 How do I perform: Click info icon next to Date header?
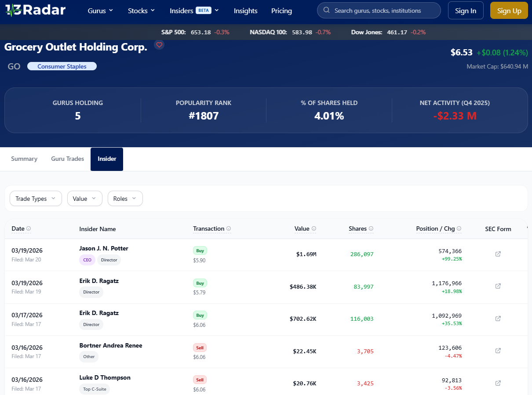(x=29, y=228)
